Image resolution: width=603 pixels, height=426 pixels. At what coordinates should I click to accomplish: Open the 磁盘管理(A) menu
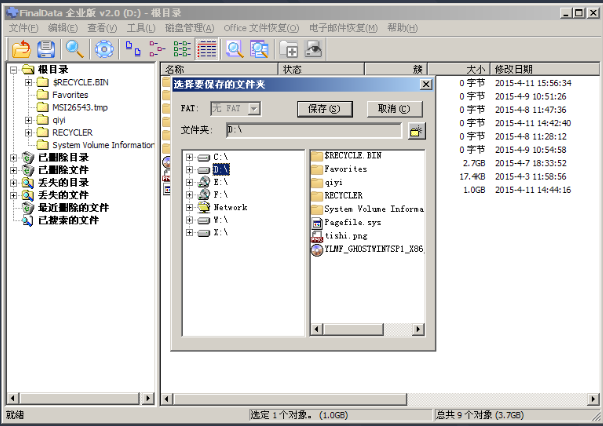pos(190,28)
